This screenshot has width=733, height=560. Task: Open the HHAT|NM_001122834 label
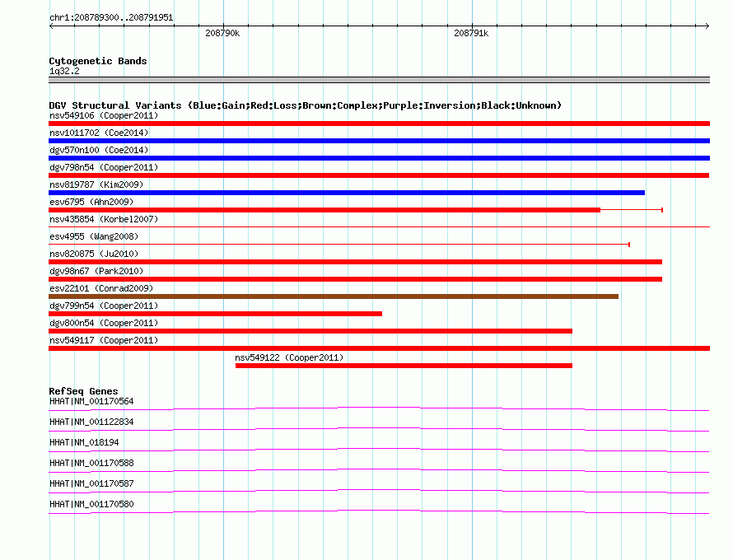click(91, 422)
